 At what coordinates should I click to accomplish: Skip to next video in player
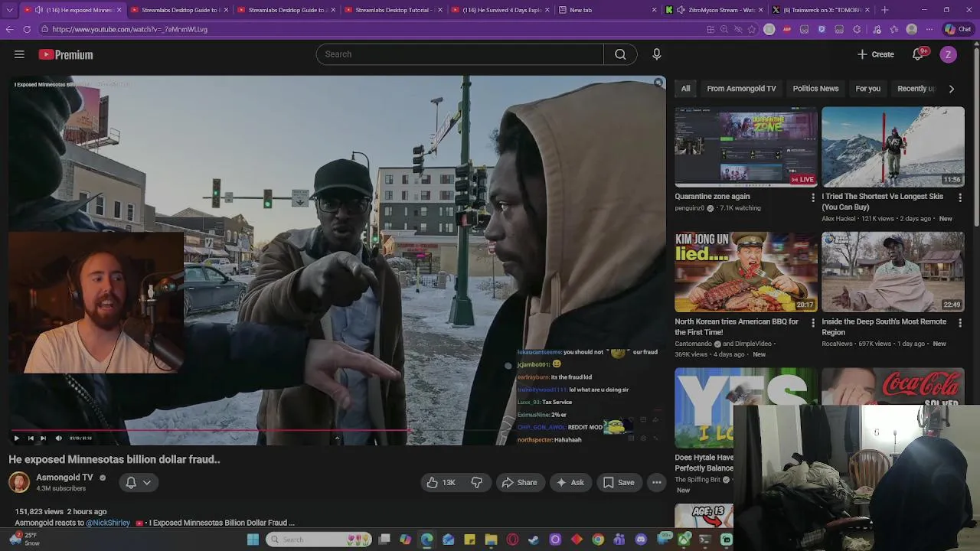(43, 439)
